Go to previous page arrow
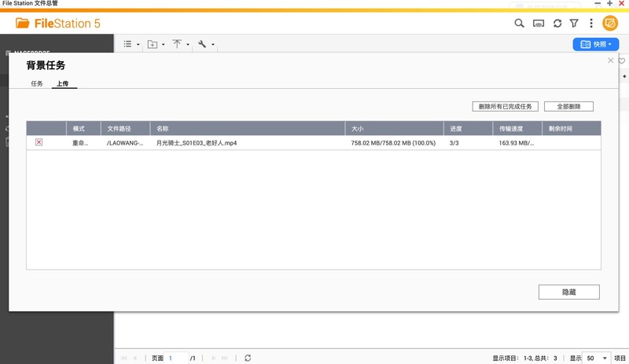Viewport: 629px width, 364px height. 134,358
